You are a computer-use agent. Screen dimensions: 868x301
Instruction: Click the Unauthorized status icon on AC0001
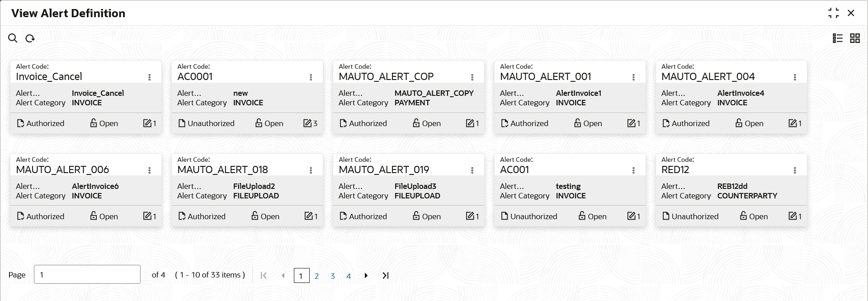(182, 123)
